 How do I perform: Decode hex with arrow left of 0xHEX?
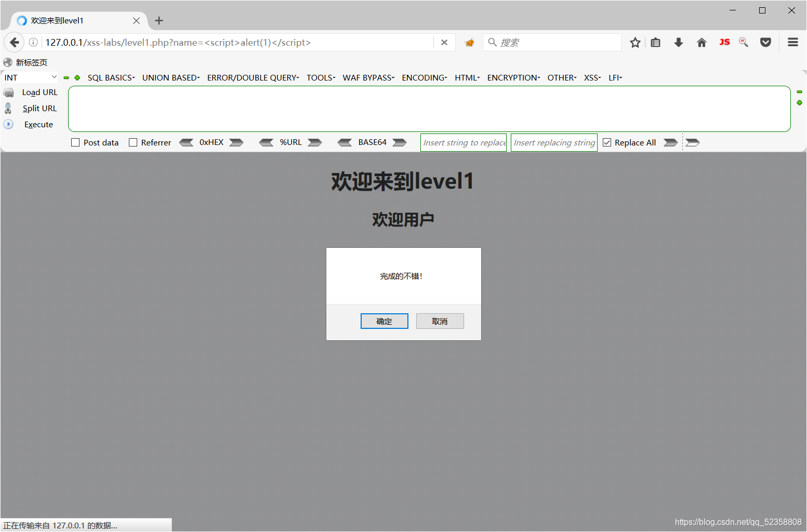click(x=186, y=142)
